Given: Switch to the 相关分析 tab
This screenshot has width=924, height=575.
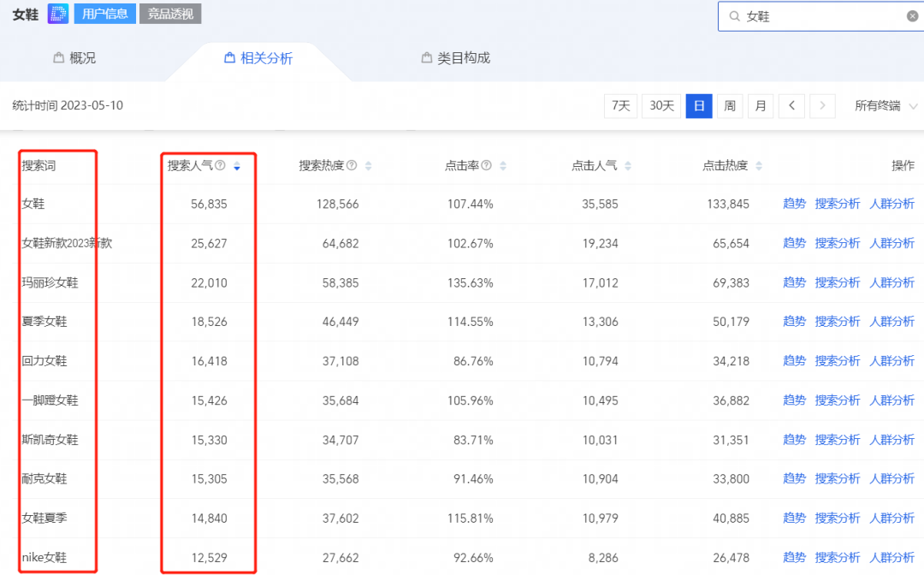Looking at the screenshot, I should pos(258,57).
